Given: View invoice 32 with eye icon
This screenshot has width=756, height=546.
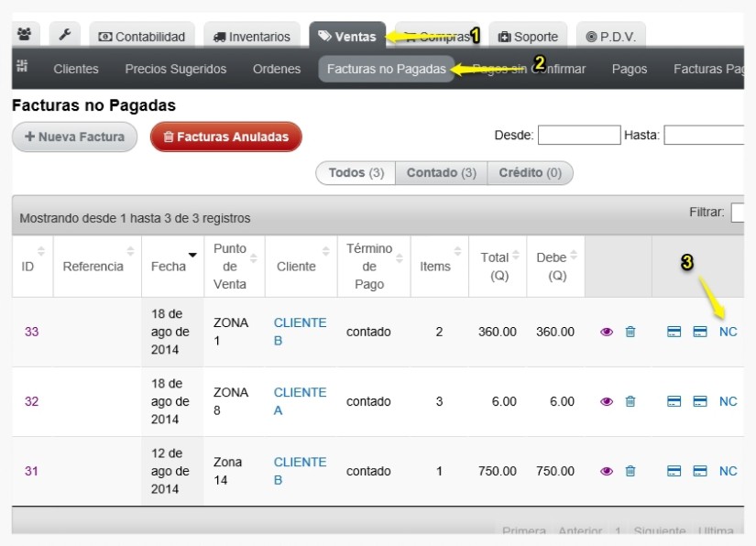Looking at the screenshot, I should coord(607,401).
